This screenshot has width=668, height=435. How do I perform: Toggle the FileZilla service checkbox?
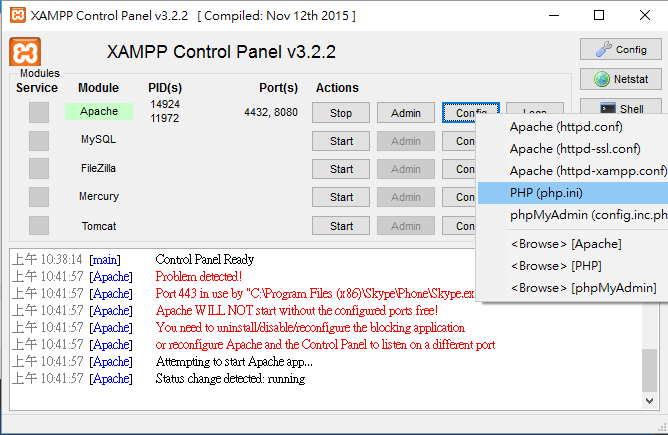(39, 169)
